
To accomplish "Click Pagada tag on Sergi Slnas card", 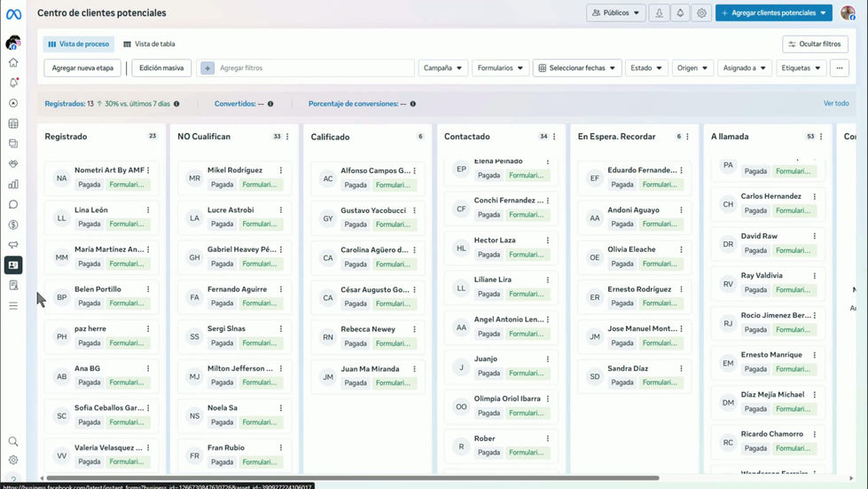I will point(222,343).
